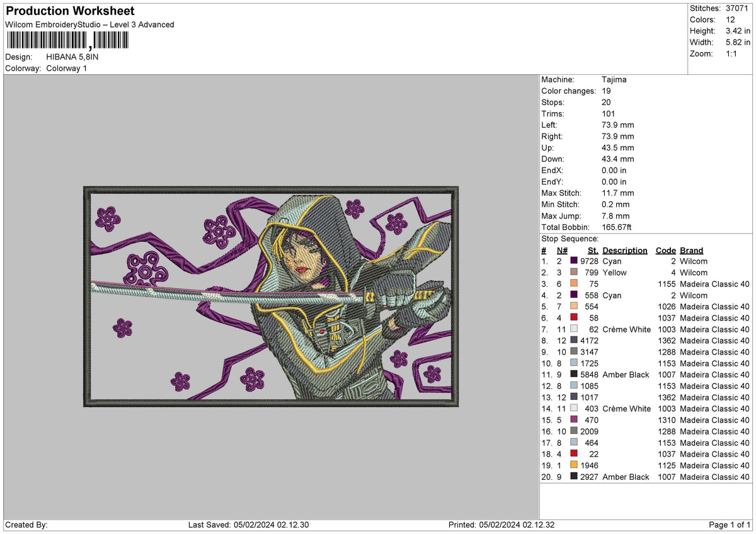Click the trims value 101
Image resolution: width=756 pixels, height=534 pixels.
point(609,113)
